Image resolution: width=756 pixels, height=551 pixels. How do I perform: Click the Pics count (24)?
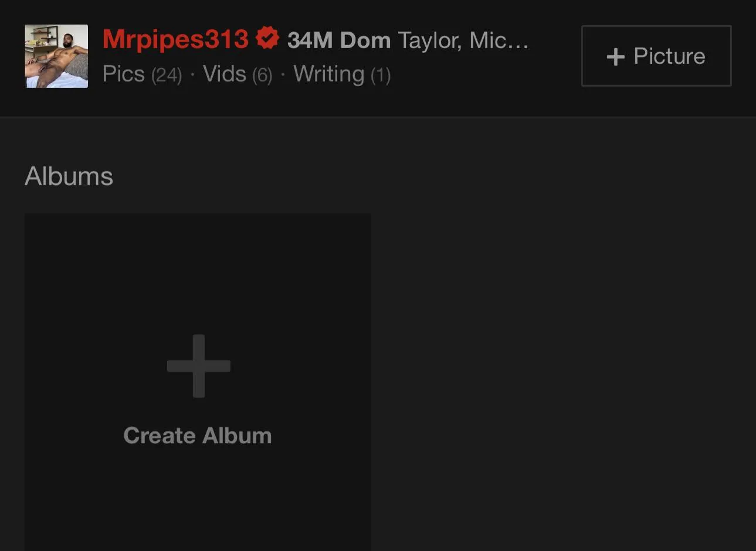click(x=167, y=76)
